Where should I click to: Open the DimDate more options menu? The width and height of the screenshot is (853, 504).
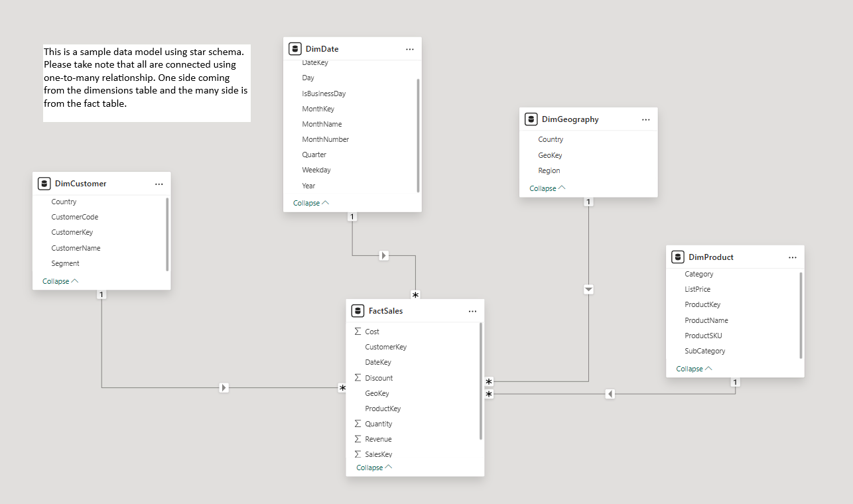coord(410,49)
